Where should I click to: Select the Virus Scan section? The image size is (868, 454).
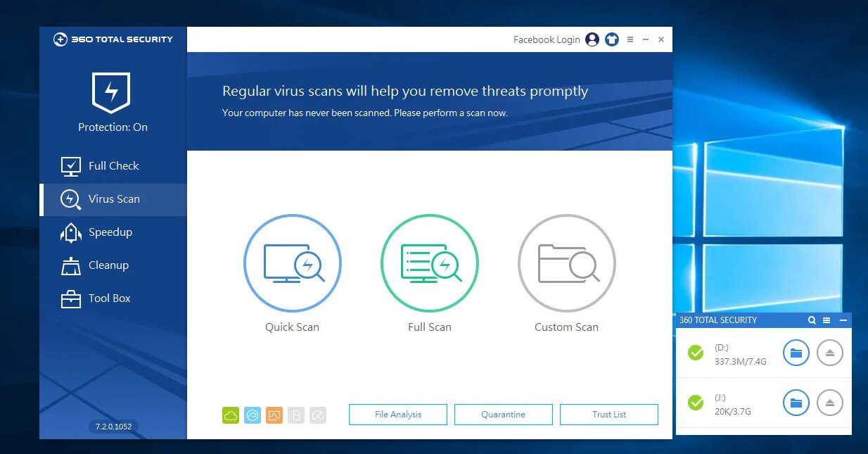(113, 199)
